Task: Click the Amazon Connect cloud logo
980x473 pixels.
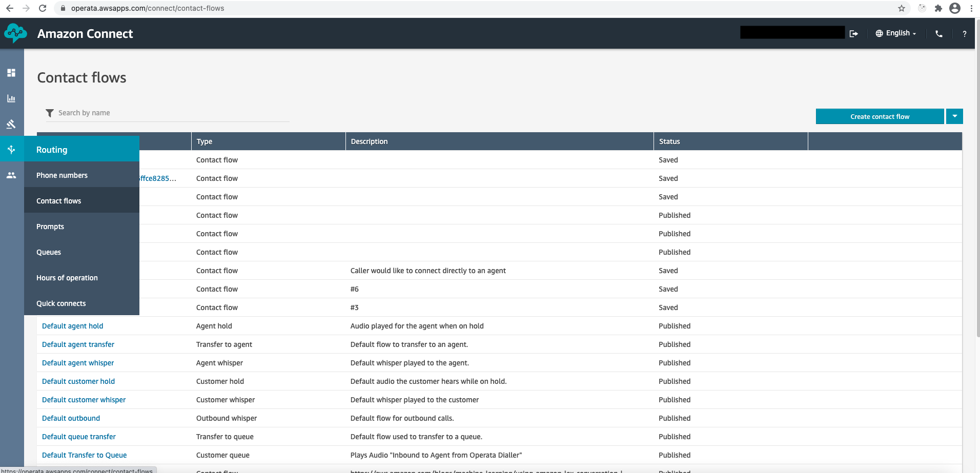Action: (x=15, y=33)
